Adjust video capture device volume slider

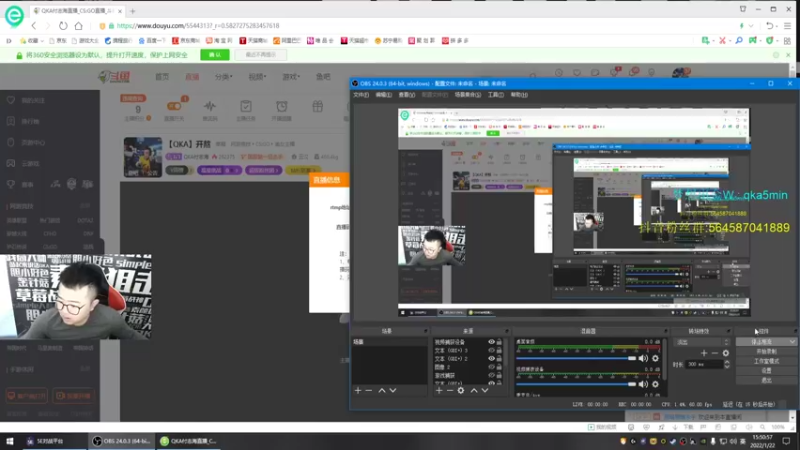tap(577, 384)
